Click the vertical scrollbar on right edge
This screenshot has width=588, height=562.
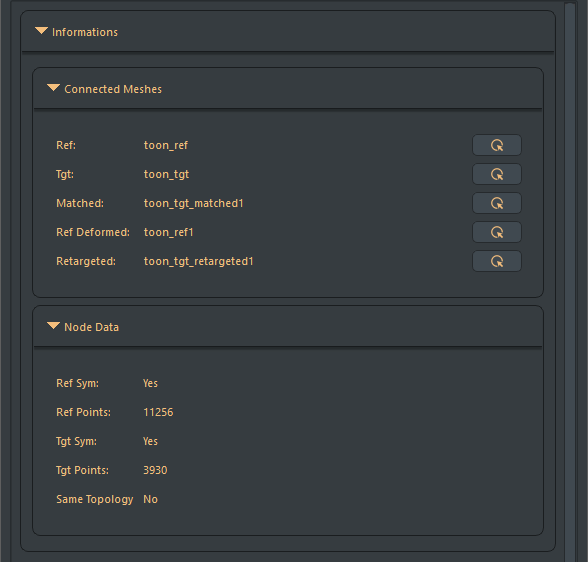[570, 281]
